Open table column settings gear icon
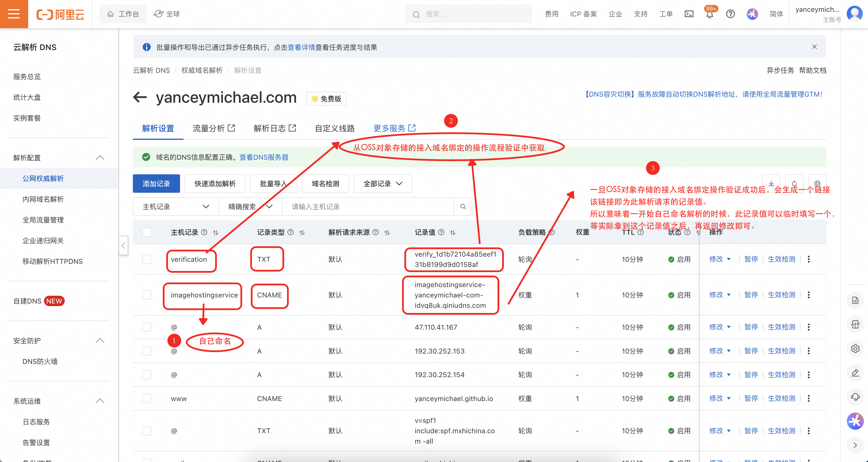The width and height of the screenshot is (868, 462). click(817, 183)
